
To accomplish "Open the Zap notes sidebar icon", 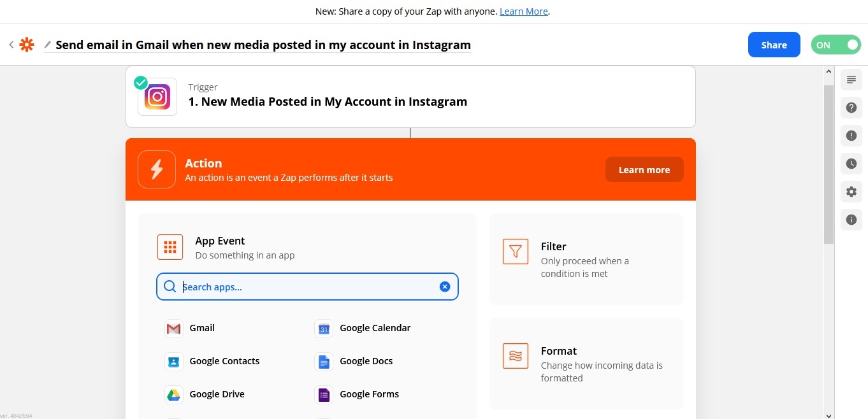I will 851,80.
